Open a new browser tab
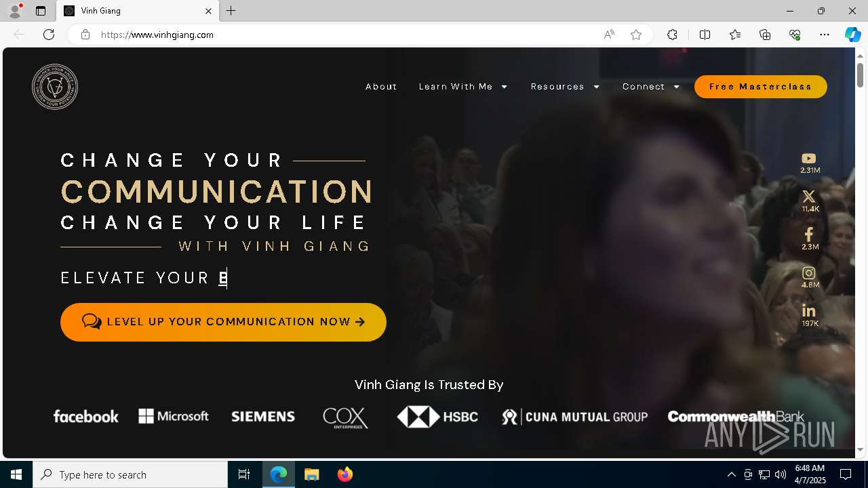 click(231, 11)
